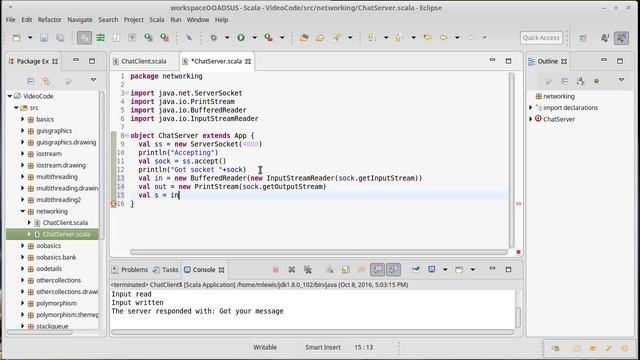Click the red Terminate console icon
Screen dimensions: 640x360
point(276,270)
